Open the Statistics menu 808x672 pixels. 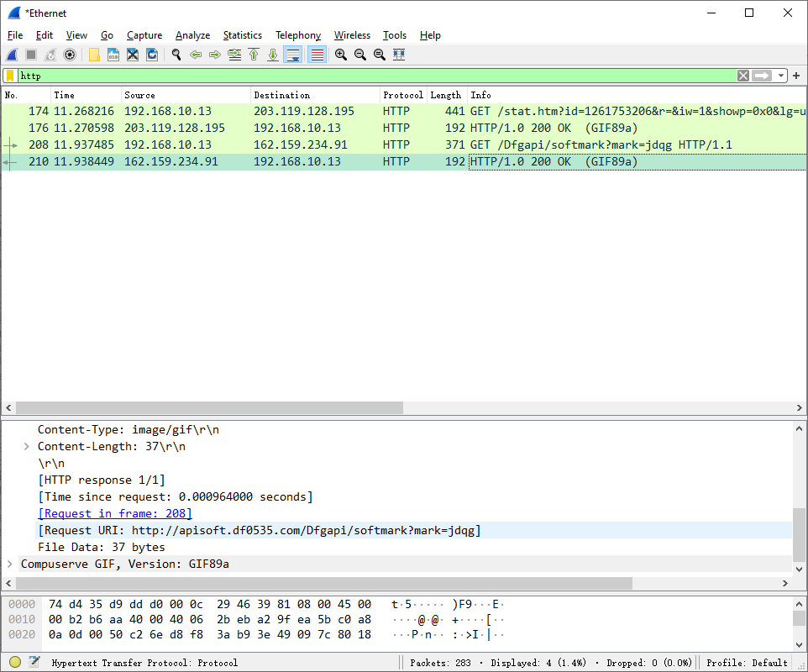coord(243,35)
